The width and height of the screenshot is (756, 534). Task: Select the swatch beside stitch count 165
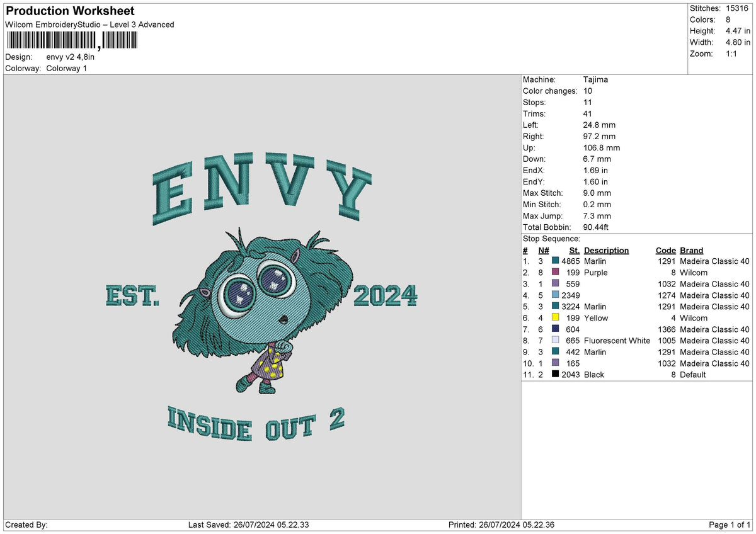point(555,363)
